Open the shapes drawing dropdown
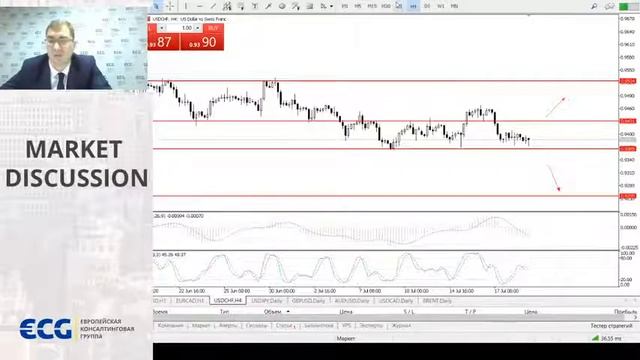 [x=326, y=6]
